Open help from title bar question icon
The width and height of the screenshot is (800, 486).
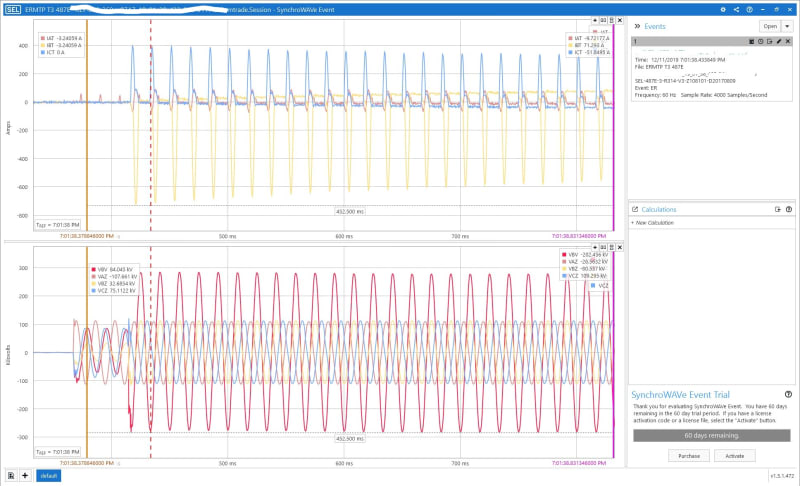749,10
